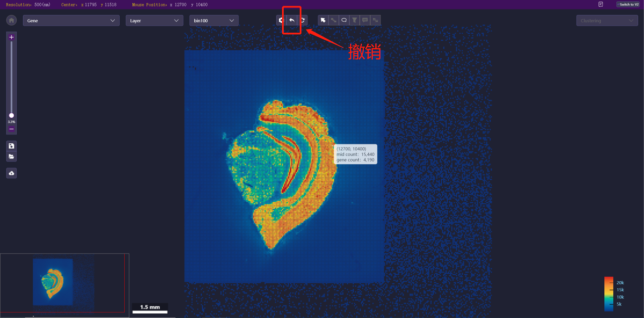Click the zoom slider handle
Viewport: 644px width, 318px height.
[x=12, y=115]
